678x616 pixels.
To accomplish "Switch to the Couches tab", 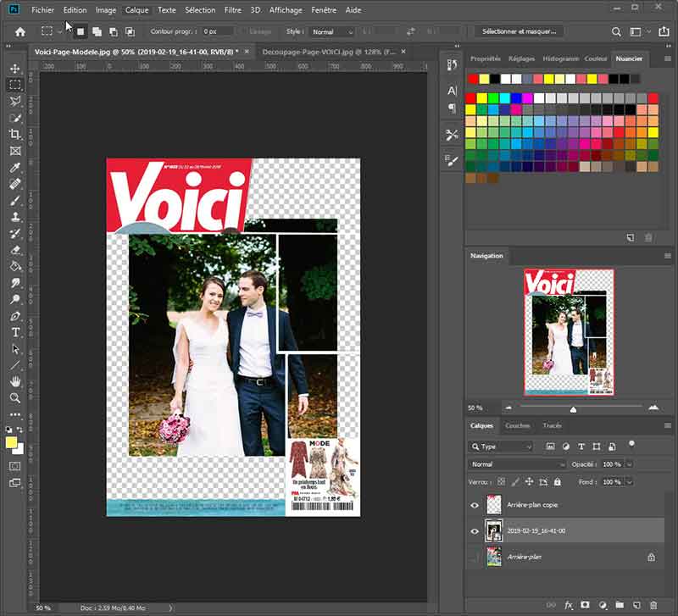I will point(517,426).
